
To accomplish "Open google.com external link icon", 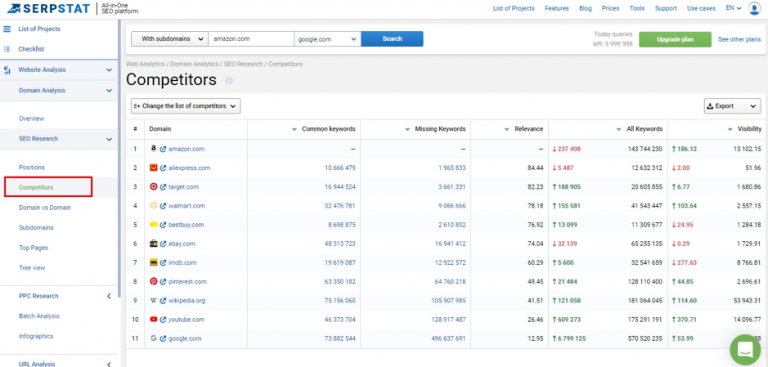I will (163, 339).
